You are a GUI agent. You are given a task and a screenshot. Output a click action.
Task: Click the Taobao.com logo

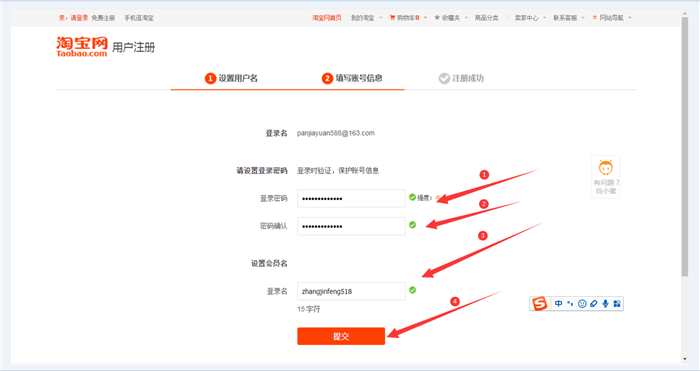click(82, 47)
